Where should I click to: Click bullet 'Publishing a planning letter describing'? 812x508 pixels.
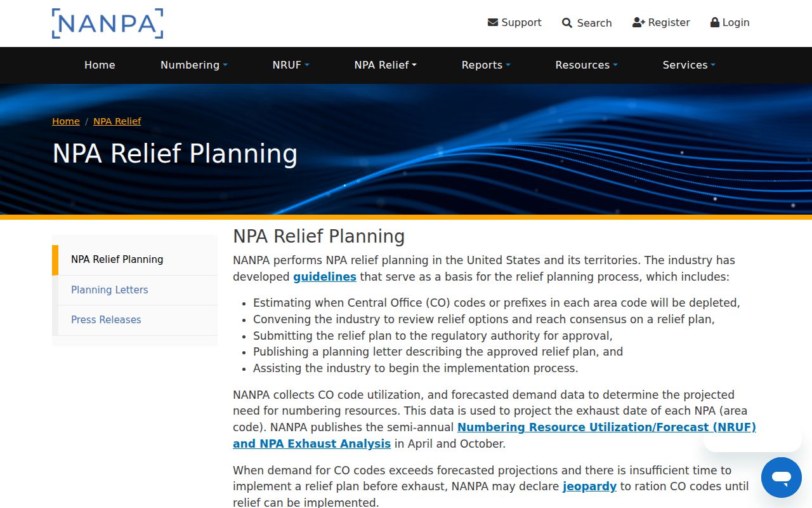[438, 352]
